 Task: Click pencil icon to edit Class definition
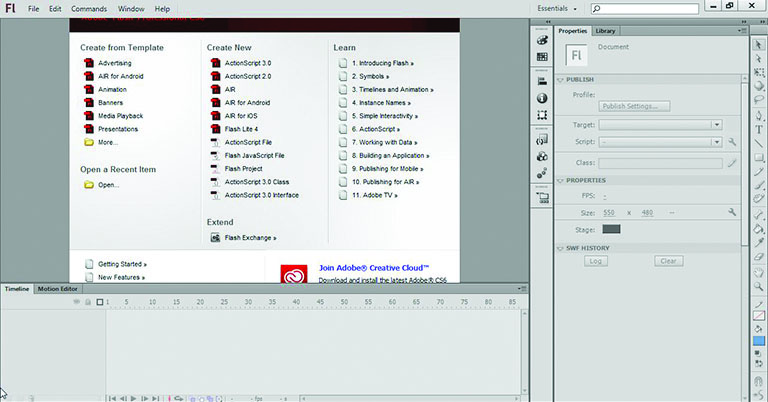(732, 163)
